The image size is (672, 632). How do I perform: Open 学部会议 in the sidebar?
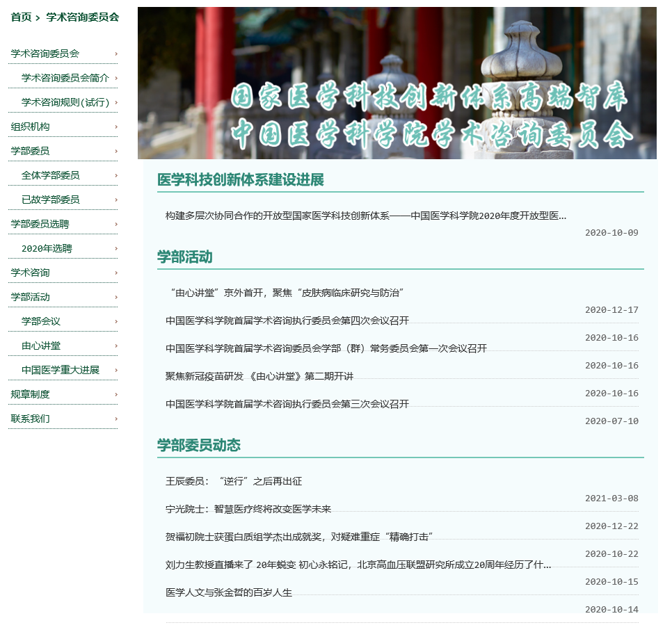point(41,321)
